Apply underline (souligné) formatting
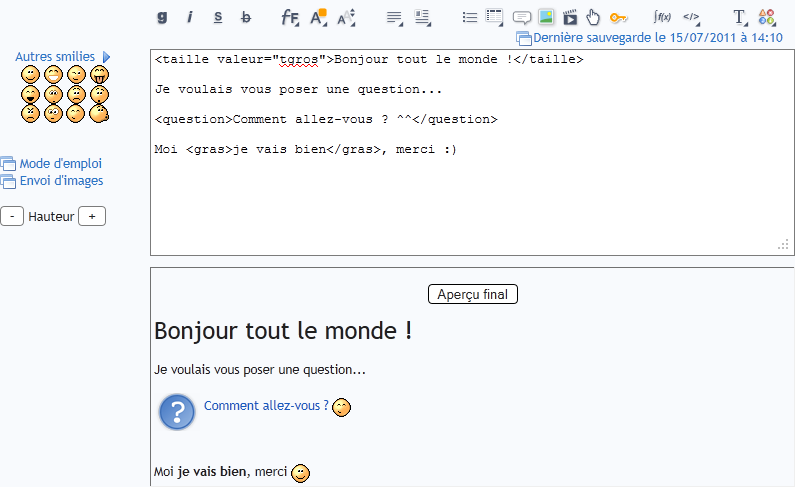The image size is (795, 487). [218, 17]
